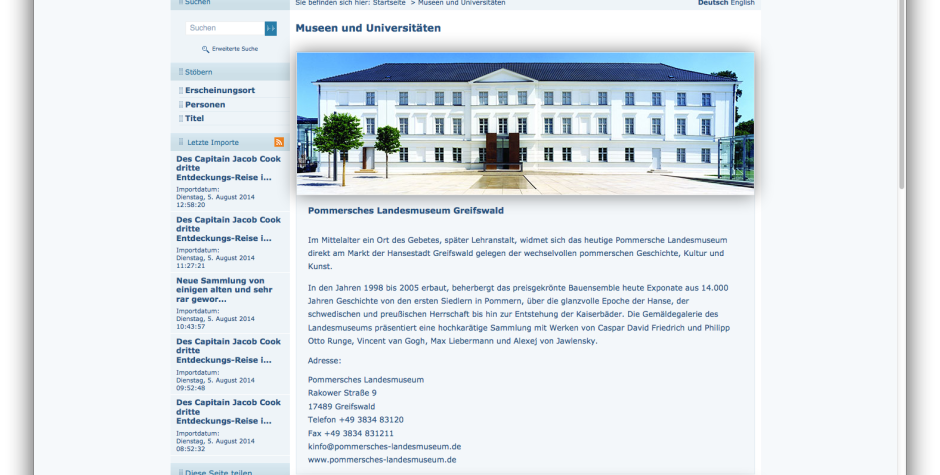Collapse the Stöbern panel header
The height and width of the screenshot is (475, 940).
click(230, 72)
